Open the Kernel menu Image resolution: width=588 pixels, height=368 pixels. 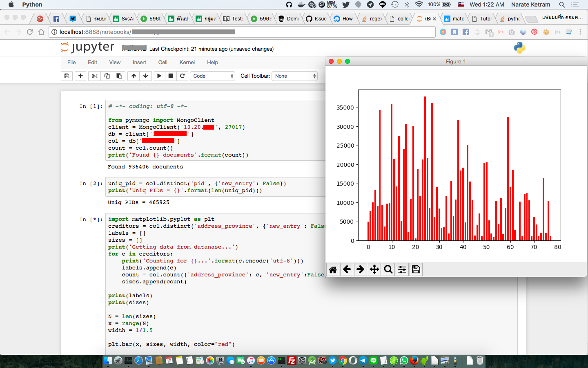click(x=187, y=62)
